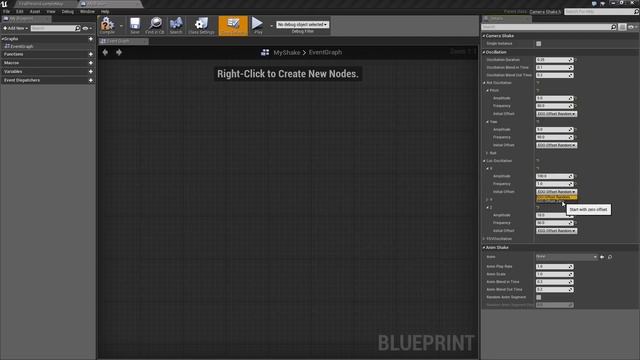The height and width of the screenshot is (360, 640).
Task: Toggle the highlighted Class Defaults toolbar button
Action: 233,25
